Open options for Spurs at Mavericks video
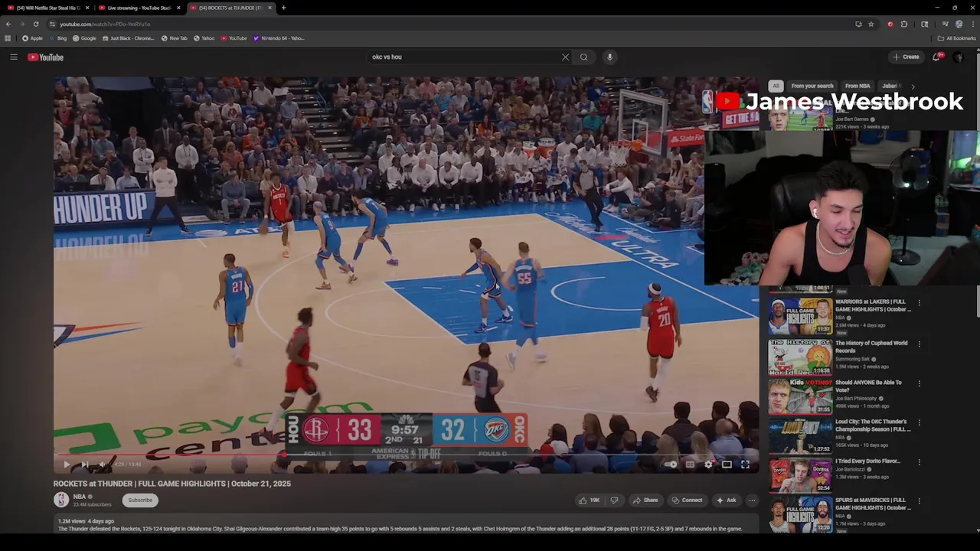This screenshot has height=551, width=980. tap(920, 501)
